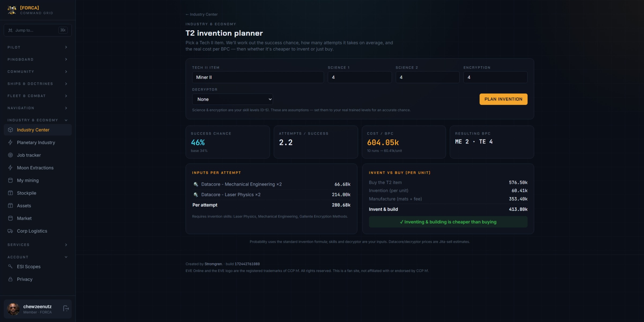Open Moon Extractions page
This screenshot has height=322, width=644.
(x=38, y=168)
